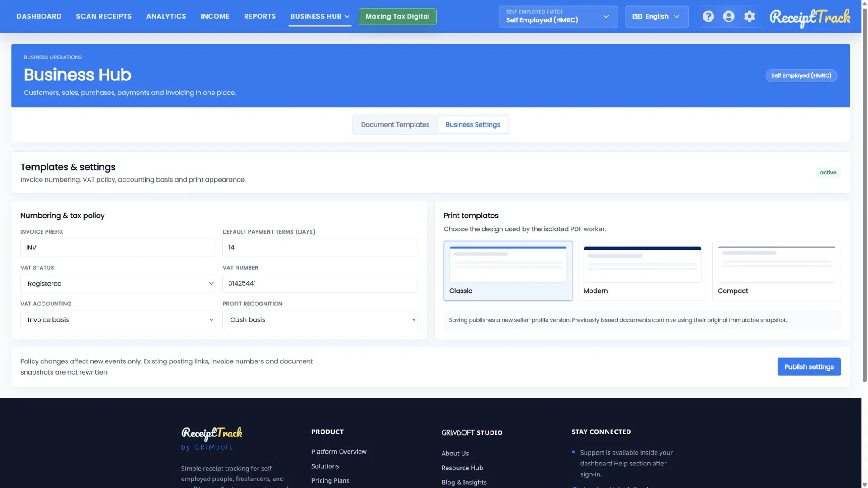This screenshot has height=488, width=868.
Task: Navigate to Income
Action: coord(215,17)
